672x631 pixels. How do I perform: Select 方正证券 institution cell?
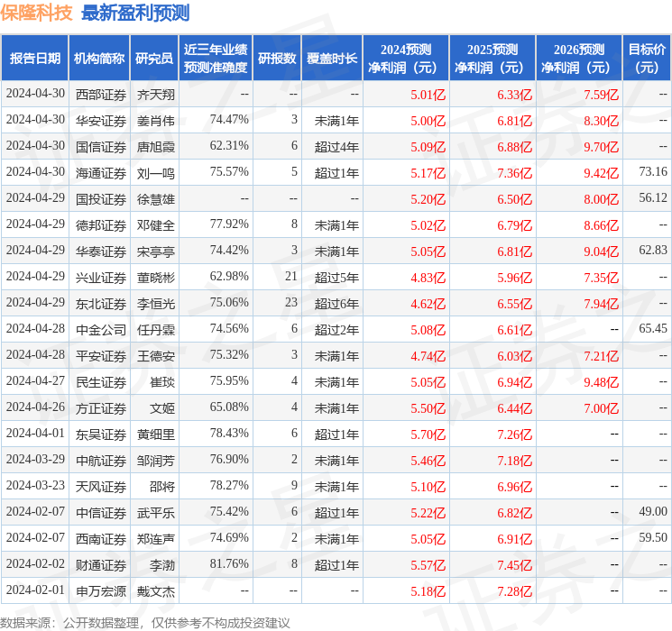101,408
